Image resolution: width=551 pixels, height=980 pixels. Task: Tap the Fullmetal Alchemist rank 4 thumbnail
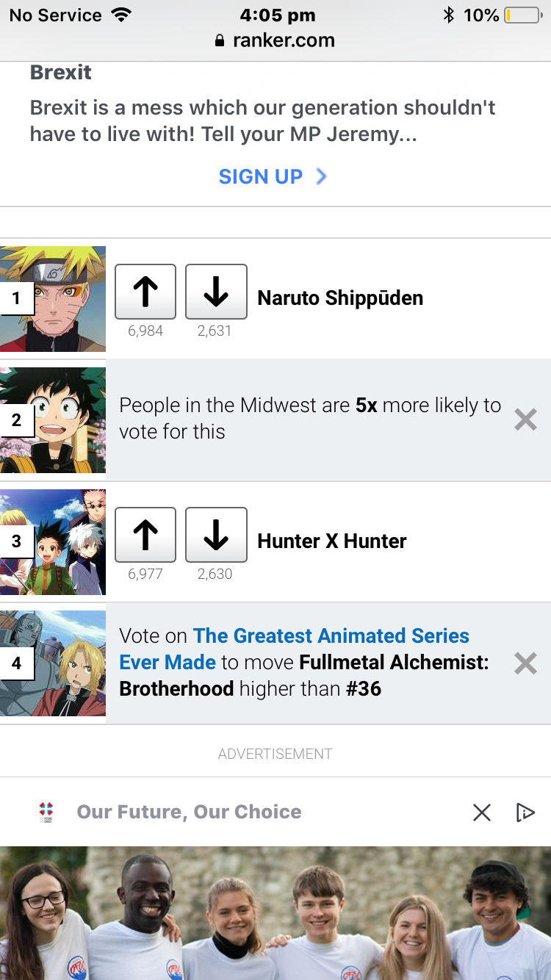[53, 663]
